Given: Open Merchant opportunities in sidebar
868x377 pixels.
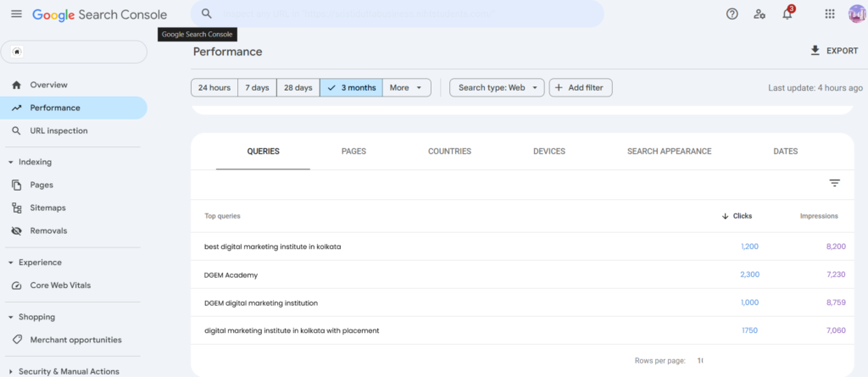Looking at the screenshot, I should tap(75, 340).
